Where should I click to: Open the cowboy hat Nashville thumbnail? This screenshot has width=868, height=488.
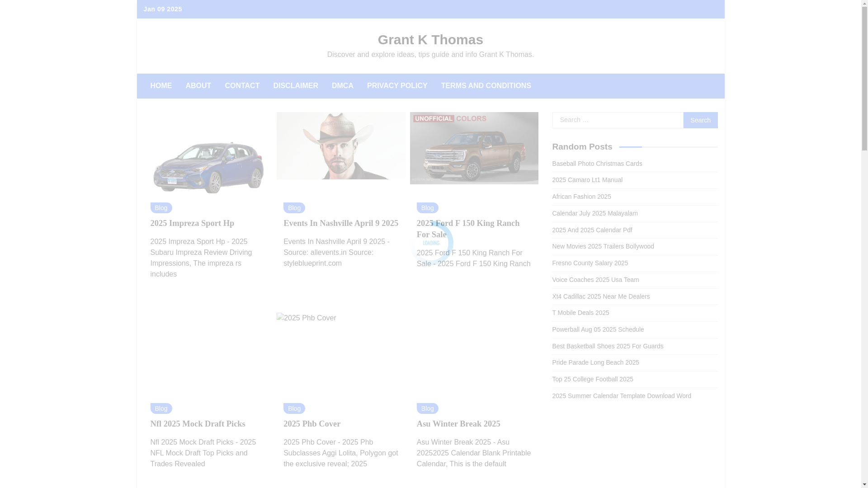341,145
